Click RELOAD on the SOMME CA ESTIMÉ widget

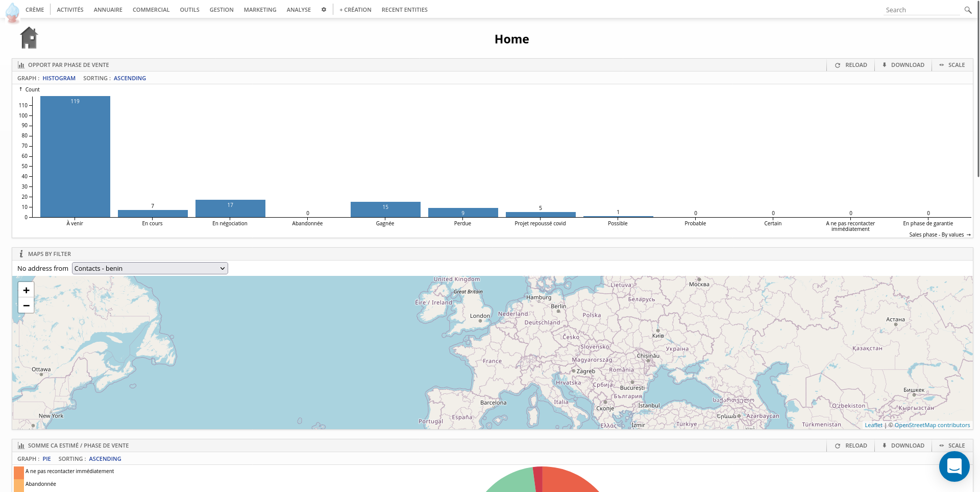(851, 446)
